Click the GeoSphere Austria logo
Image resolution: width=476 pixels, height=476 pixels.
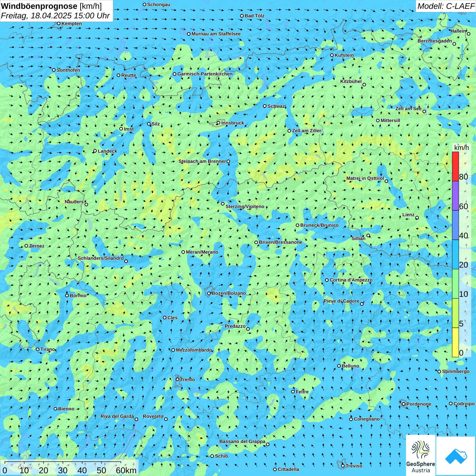click(x=421, y=455)
